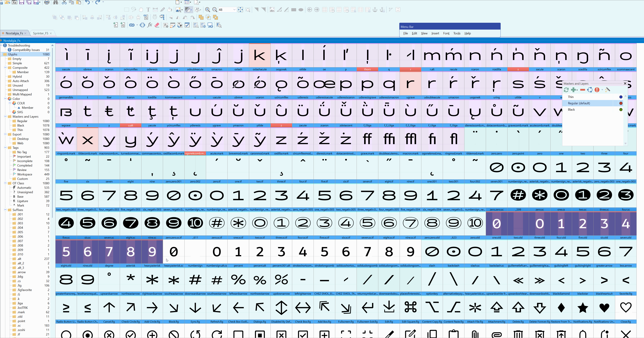This screenshot has width=644, height=338.
Task: Click the red minus Remove Master icon
Action: pos(582,90)
